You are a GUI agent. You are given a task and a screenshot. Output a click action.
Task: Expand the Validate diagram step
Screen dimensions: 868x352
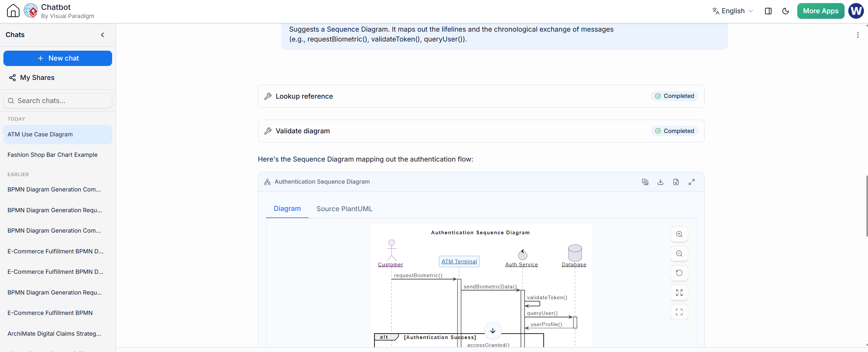[x=481, y=131]
